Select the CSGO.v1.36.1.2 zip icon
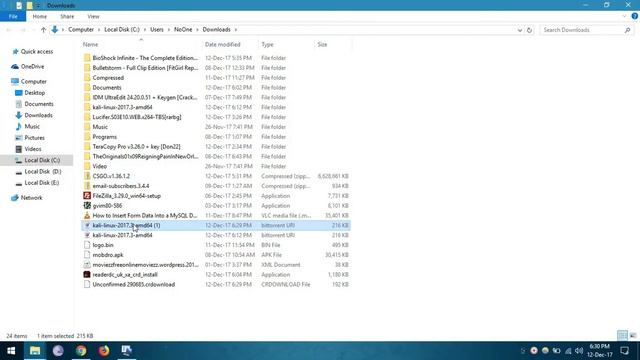Screen dimensions: 640x360 click(x=87, y=176)
